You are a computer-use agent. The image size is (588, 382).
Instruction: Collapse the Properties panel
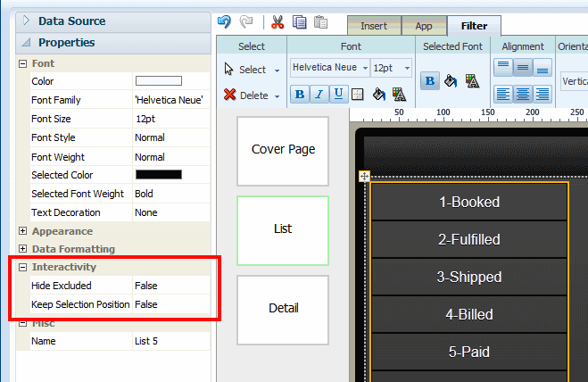click(26, 42)
